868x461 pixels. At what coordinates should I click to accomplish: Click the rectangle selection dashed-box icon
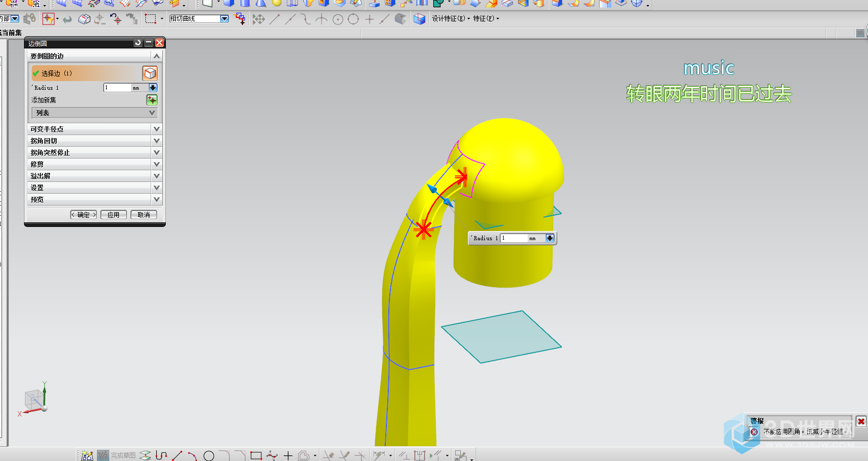[x=151, y=19]
